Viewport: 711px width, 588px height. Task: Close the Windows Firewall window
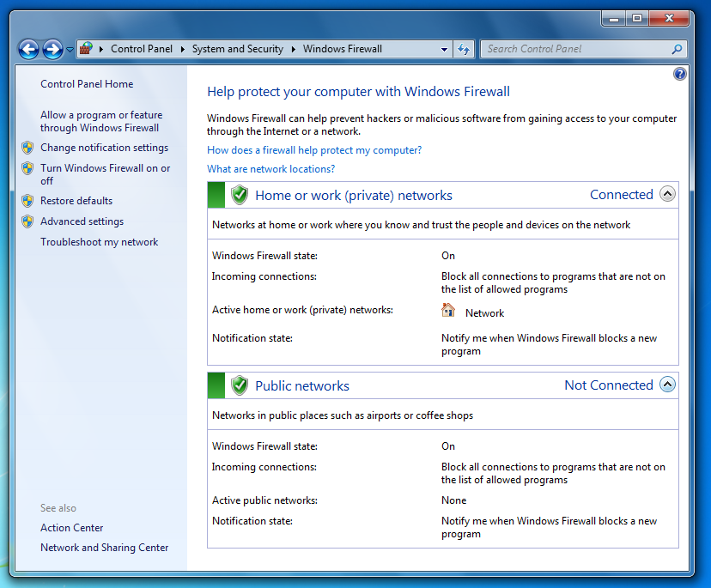tap(669, 18)
